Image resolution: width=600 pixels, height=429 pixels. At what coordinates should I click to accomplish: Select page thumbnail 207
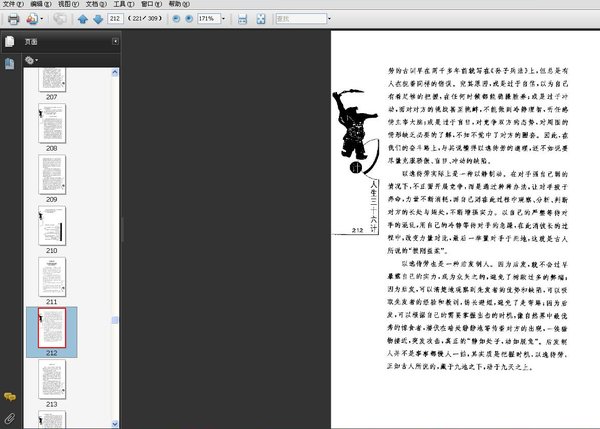coord(52,80)
